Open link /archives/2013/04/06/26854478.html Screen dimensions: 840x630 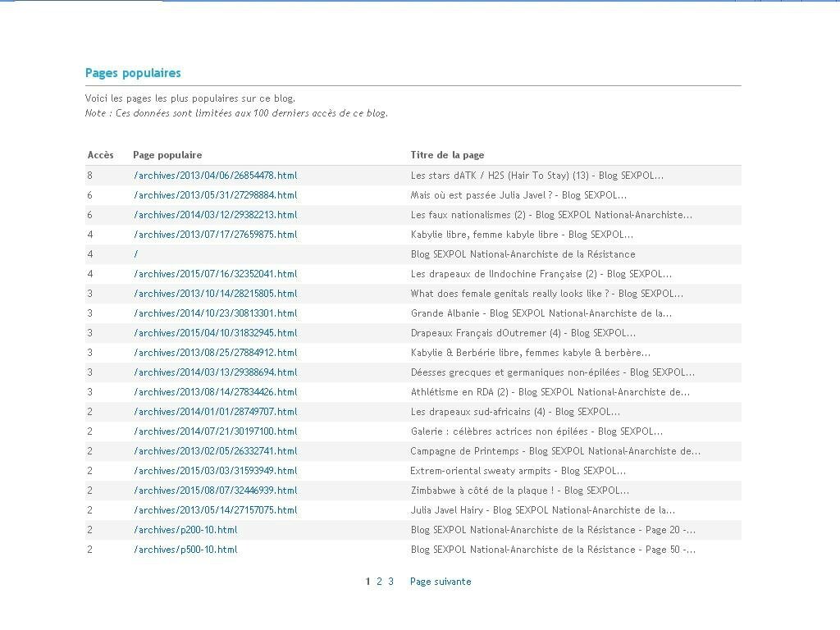tap(216, 176)
